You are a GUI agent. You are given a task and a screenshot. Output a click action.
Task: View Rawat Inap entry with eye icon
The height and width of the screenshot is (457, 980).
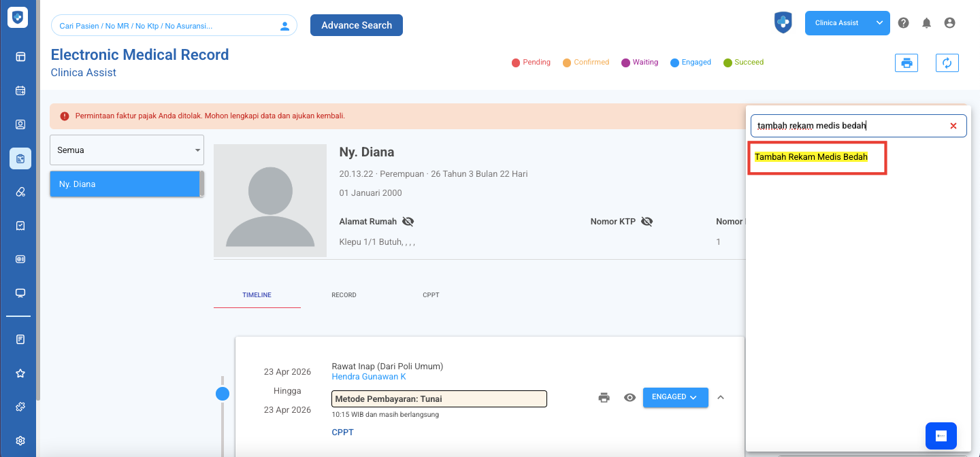pyautogui.click(x=630, y=398)
